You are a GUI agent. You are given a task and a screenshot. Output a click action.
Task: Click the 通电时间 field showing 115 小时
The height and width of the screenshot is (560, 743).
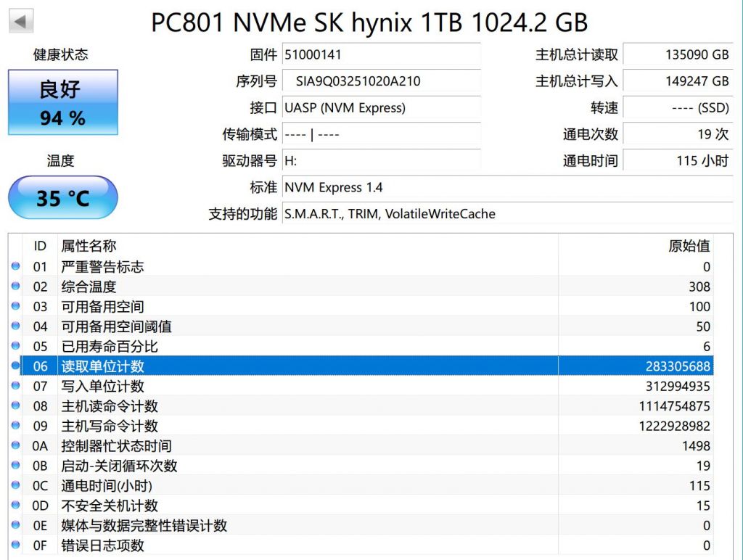coord(678,160)
